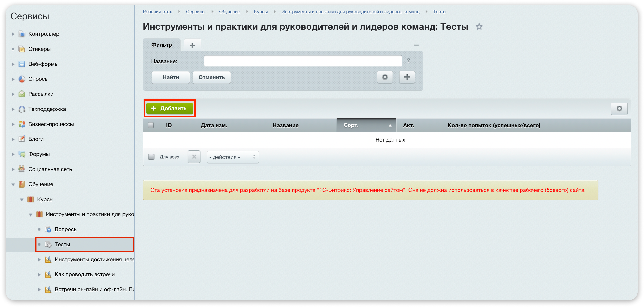The image size is (644, 307).
Task: Collapse filter panel with minus icon
Action: coord(416,45)
